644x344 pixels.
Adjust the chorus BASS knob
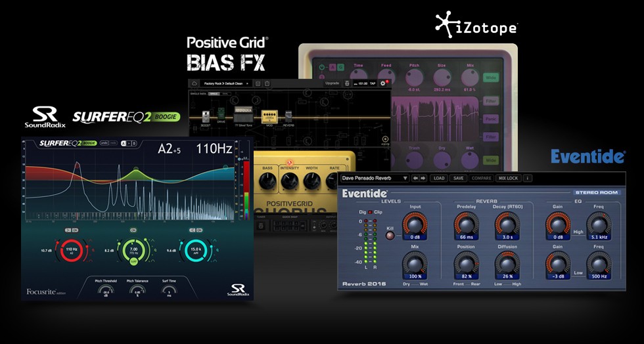coord(267,181)
